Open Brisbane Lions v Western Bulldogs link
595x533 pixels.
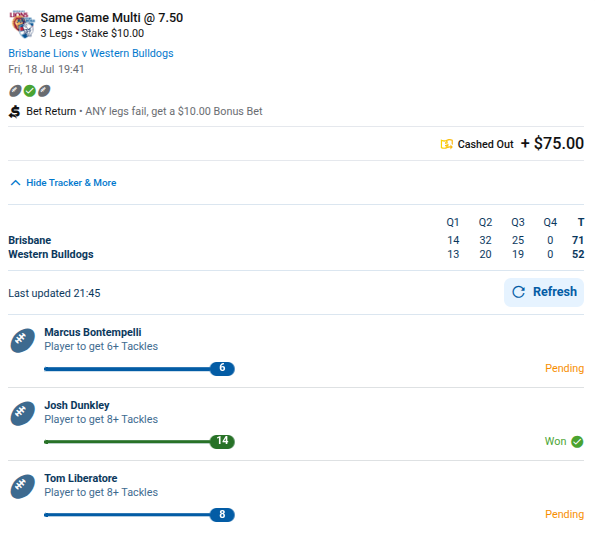coord(91,53)
